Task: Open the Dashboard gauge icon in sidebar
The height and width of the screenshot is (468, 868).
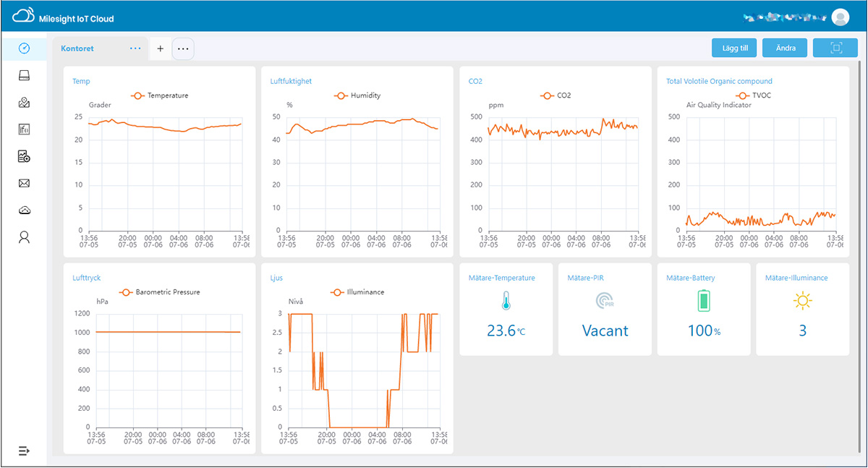Action: point(24,48)
